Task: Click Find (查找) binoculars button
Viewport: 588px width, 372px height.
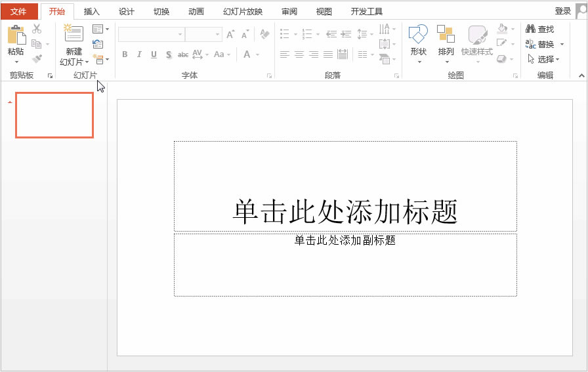Action: point(539,29)
